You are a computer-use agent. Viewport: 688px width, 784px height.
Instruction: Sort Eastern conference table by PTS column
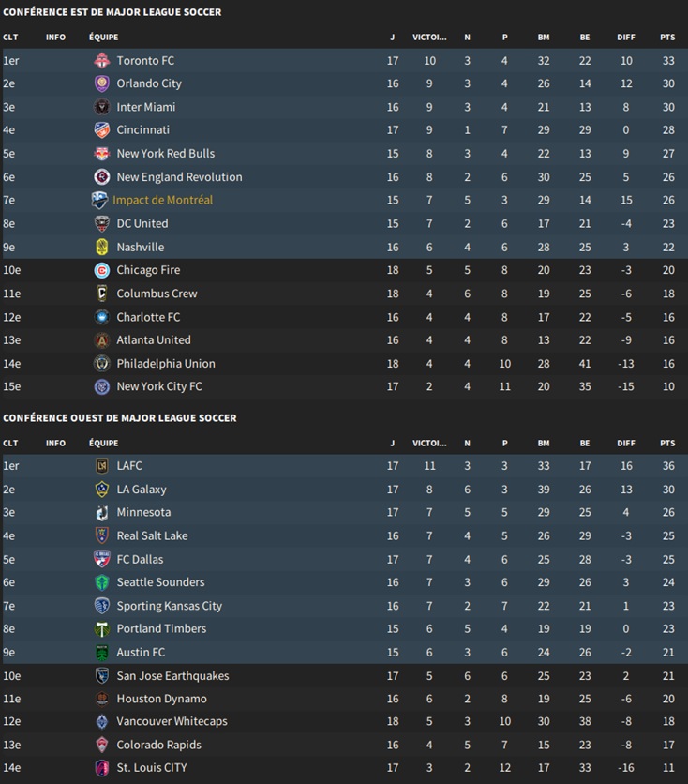pyautogui.click(x=666, y=38)
